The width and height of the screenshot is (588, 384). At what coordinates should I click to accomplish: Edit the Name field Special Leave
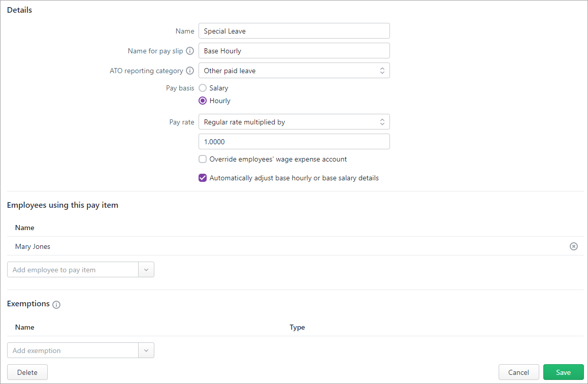point(294,31)
